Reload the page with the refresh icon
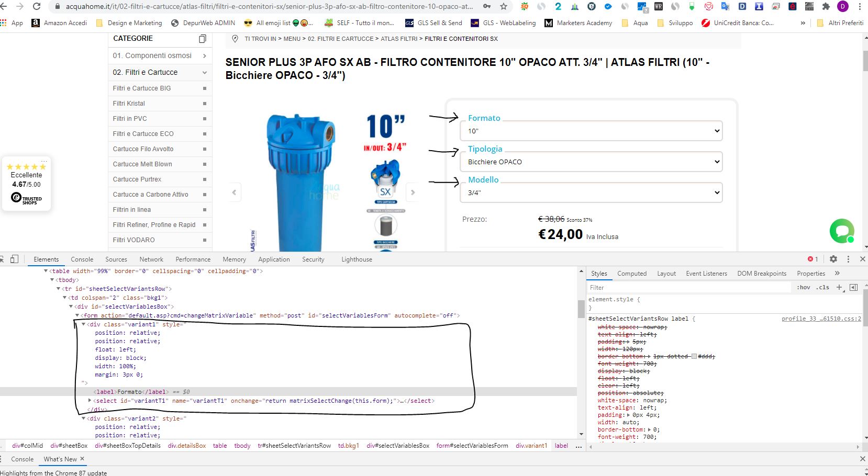This screenshot has width=868, height=476. click(37, 7)
